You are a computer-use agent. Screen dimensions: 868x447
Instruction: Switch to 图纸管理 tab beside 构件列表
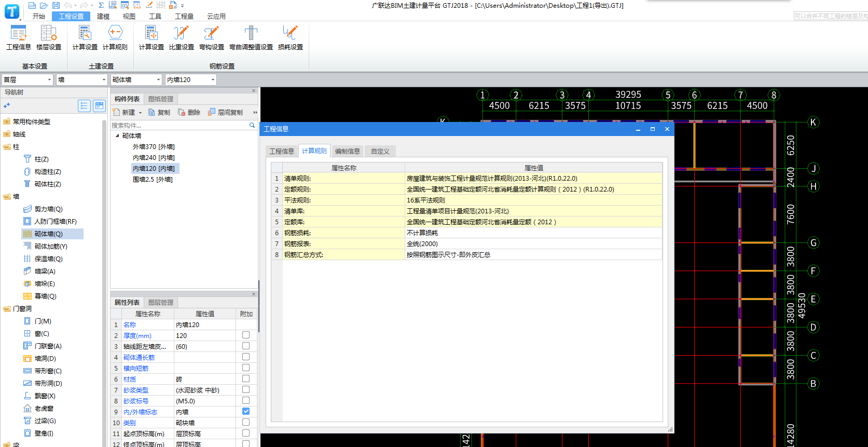coord(161,99)
